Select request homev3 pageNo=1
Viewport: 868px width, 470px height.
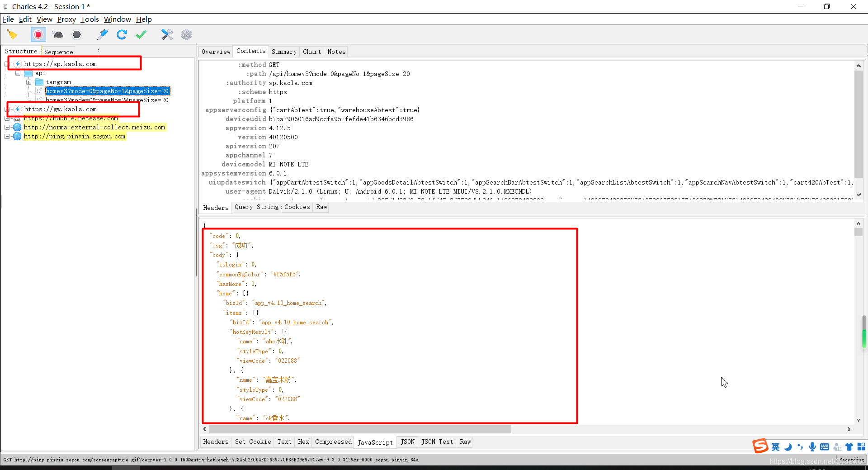108,91
